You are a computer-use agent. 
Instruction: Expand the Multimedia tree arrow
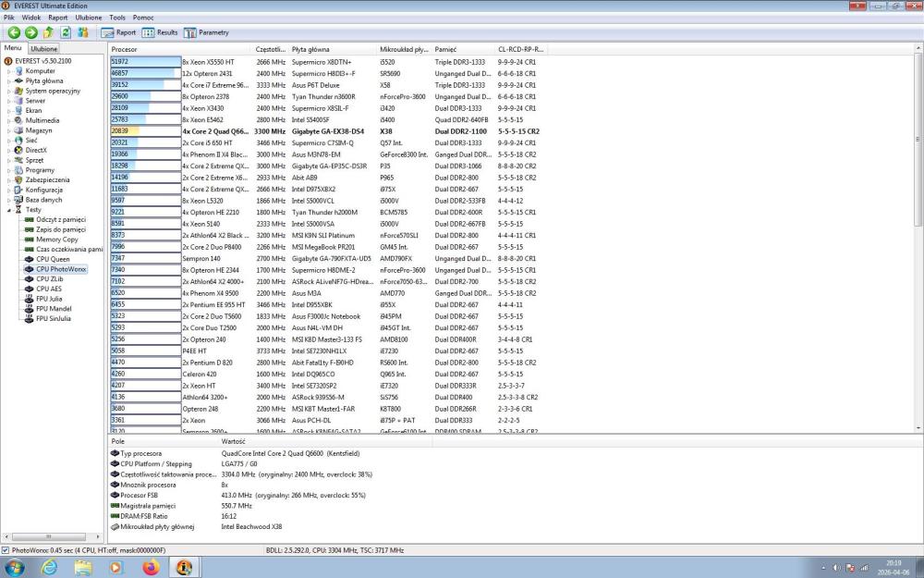tap(9, 120)
